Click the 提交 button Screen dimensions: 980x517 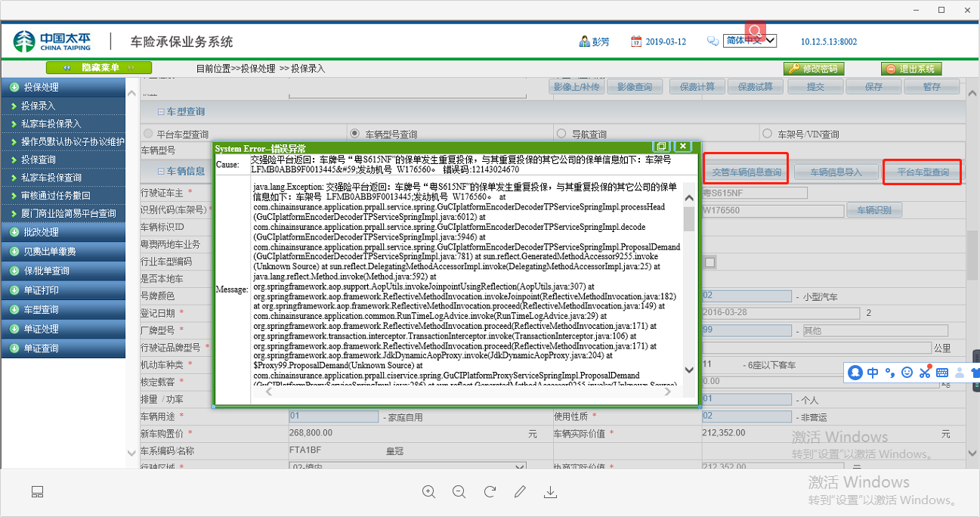pos(815,87)
